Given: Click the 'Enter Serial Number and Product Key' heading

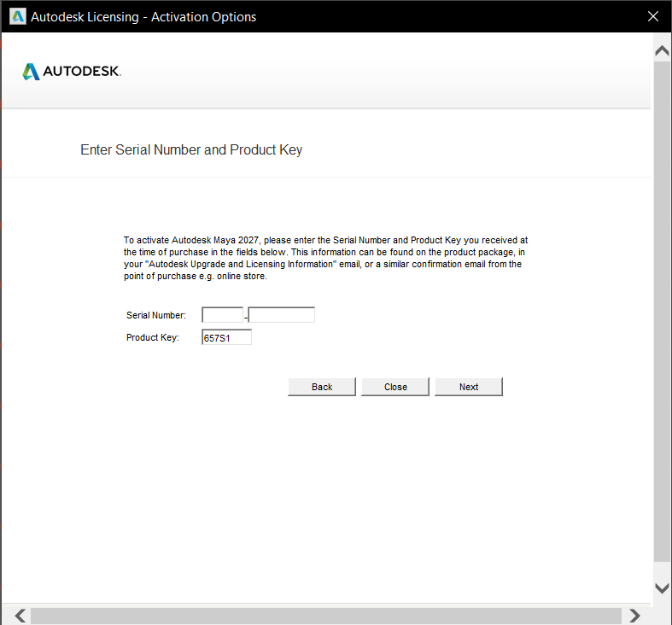Looking at the screenshot, I should (191, 149).
